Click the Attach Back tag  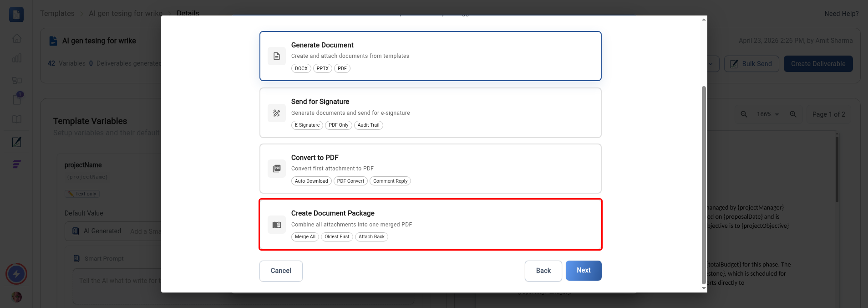371,237
